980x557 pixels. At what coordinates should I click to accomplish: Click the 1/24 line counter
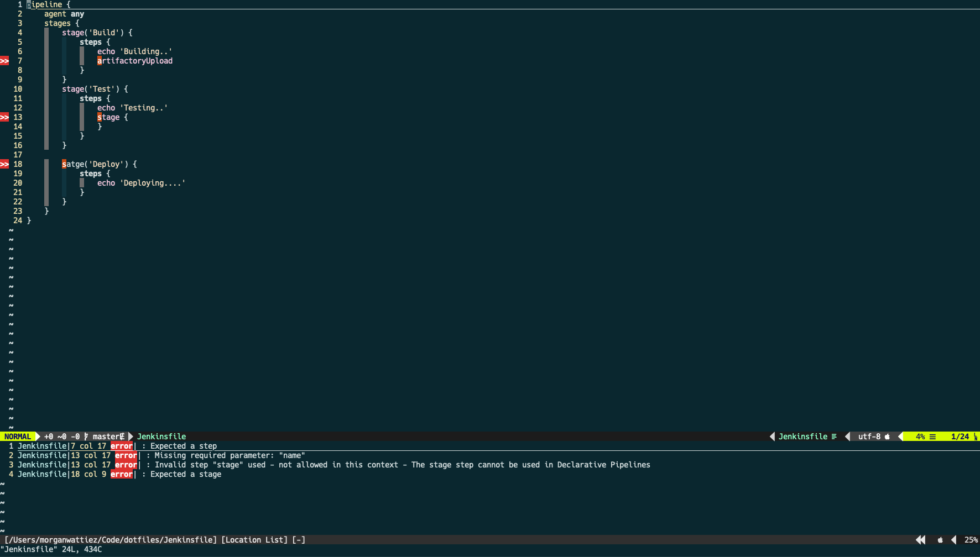pyautogui.click(x=960, y=437)
